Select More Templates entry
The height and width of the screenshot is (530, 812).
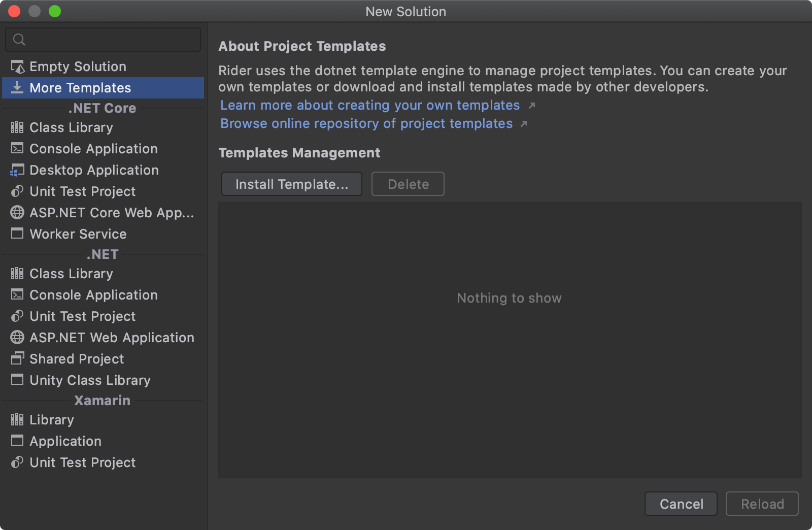click(103, 88)
